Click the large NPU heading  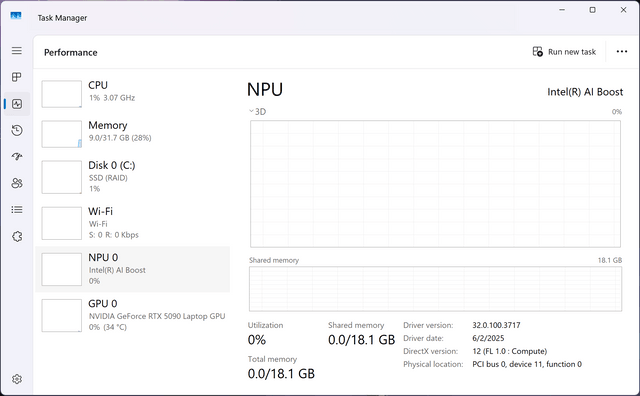(265, 89)
